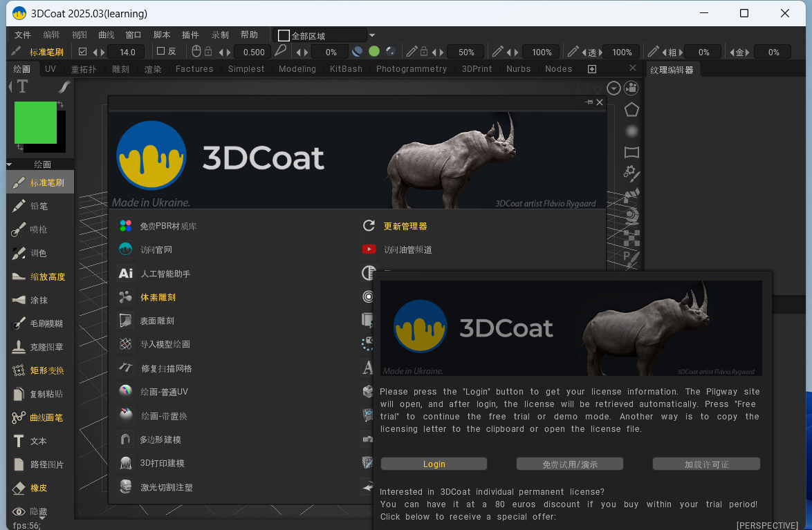Click the green foreground color swatch
Viewport: 812px width, 530px height.
pos(35,122)
